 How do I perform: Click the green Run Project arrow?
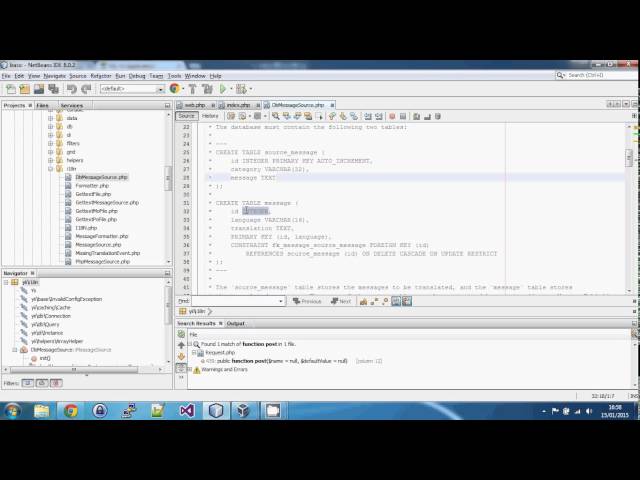tap(222, 89)
